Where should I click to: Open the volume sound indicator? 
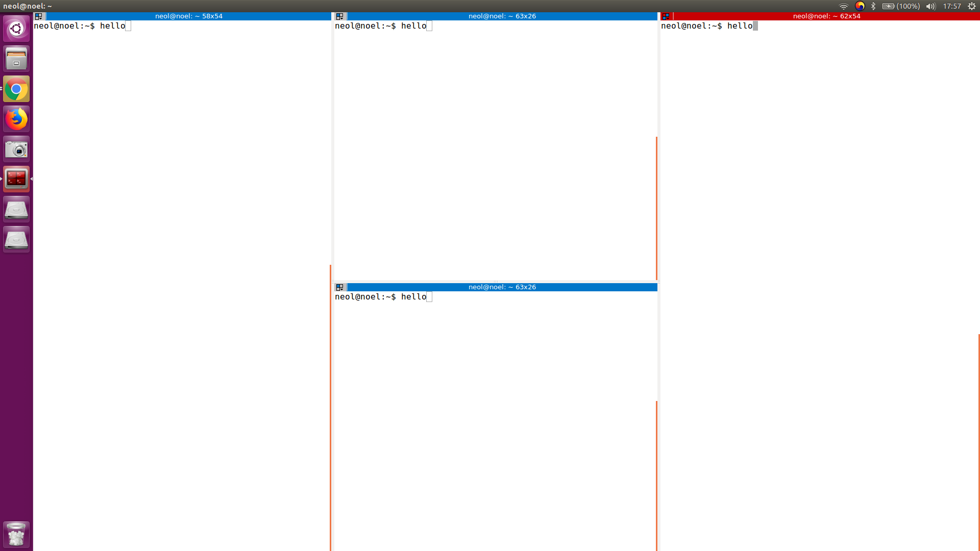pyautogui.click(x=930, y=6)
